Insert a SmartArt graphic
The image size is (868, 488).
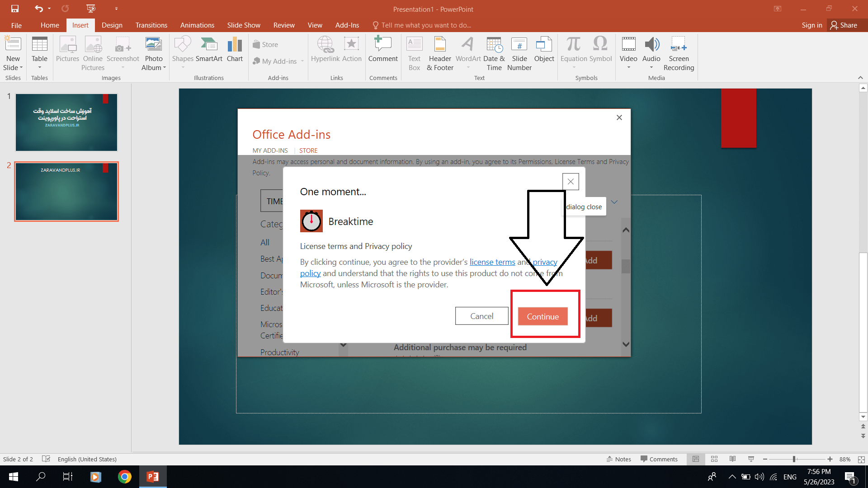(x=209, y=49)
